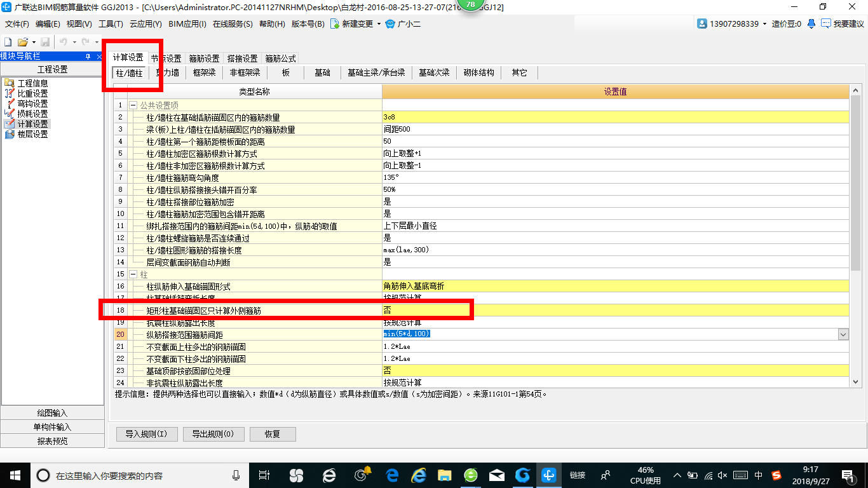The width and height of the screenshot is (868, 488).
Task: Open the Edge browser taskbar icon
Action: pyautogui.click(x=393, y=475)
